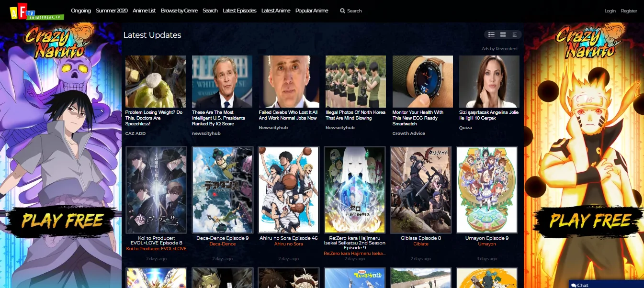The width and height of the screenshot is (644, 288).
Task: Click the search magnifier icon
Action: pyautogui.click(x=342, y=11)
